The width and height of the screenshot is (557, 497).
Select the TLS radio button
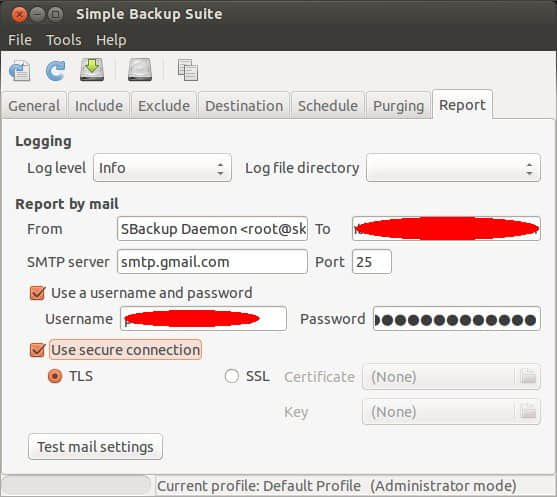click(55, 376)
